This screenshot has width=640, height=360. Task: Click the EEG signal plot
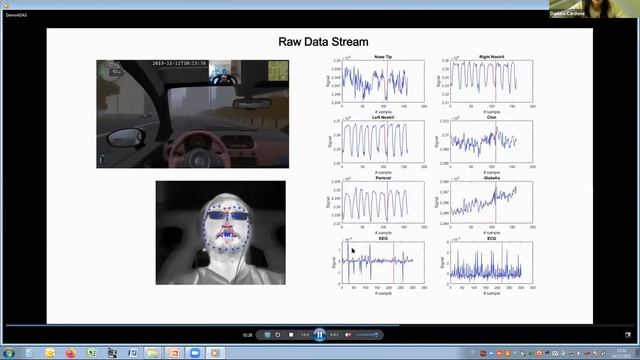point(383,262)
